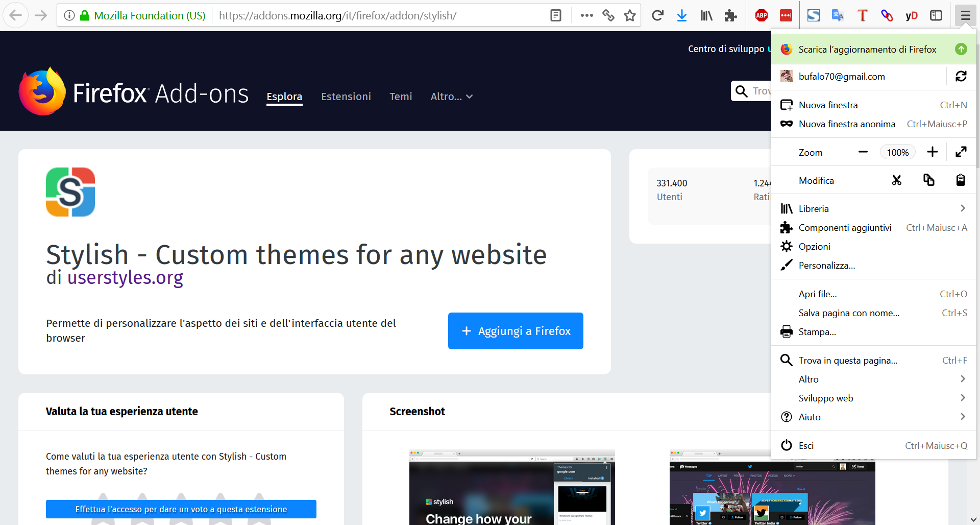Screen dimensions: 980x525
Task: Open Centro di sviluppo link
Action: click(x=726, y=49)
